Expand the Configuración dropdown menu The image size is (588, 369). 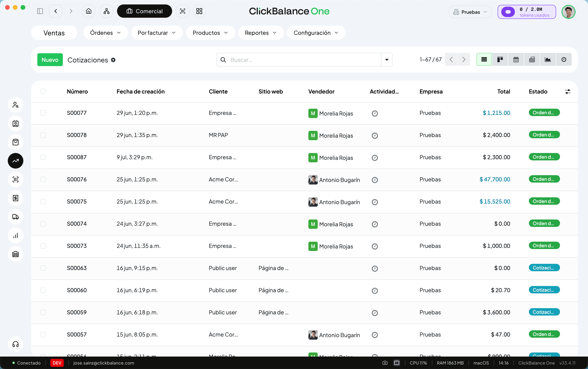pyautogui.click(x=316, y=33)
